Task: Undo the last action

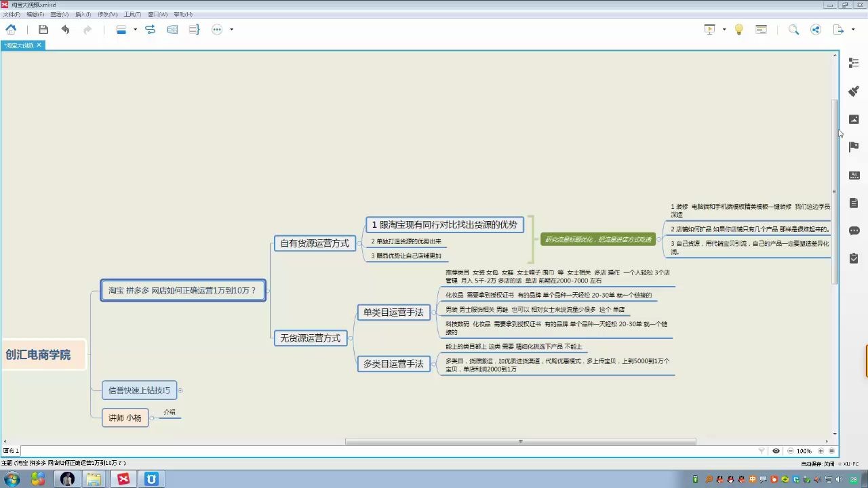Action: click(x=65, y=29)
